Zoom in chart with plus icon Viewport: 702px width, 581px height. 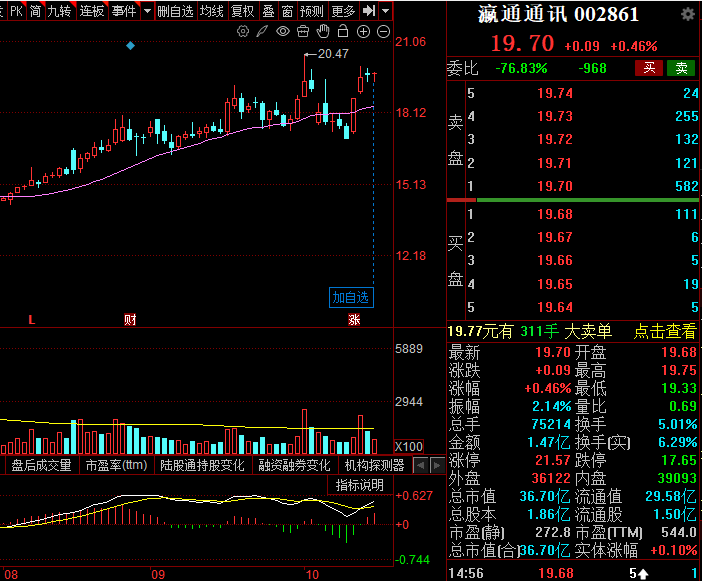(363, 32)
